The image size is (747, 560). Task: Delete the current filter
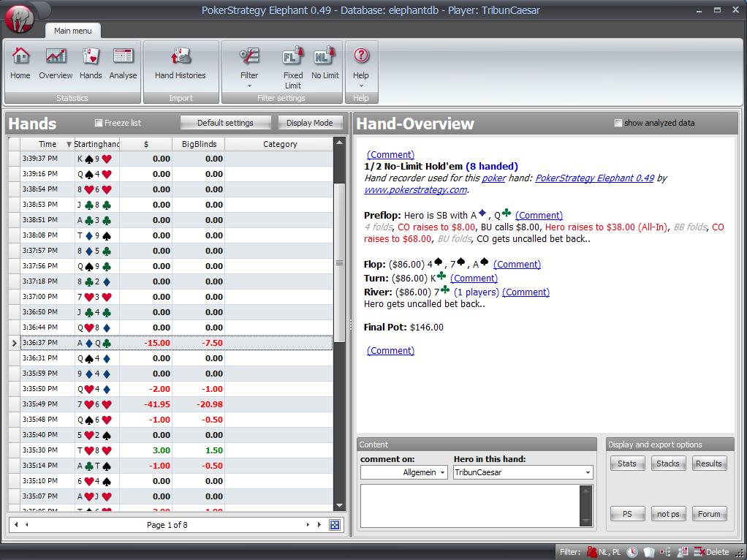pos(711,552)
